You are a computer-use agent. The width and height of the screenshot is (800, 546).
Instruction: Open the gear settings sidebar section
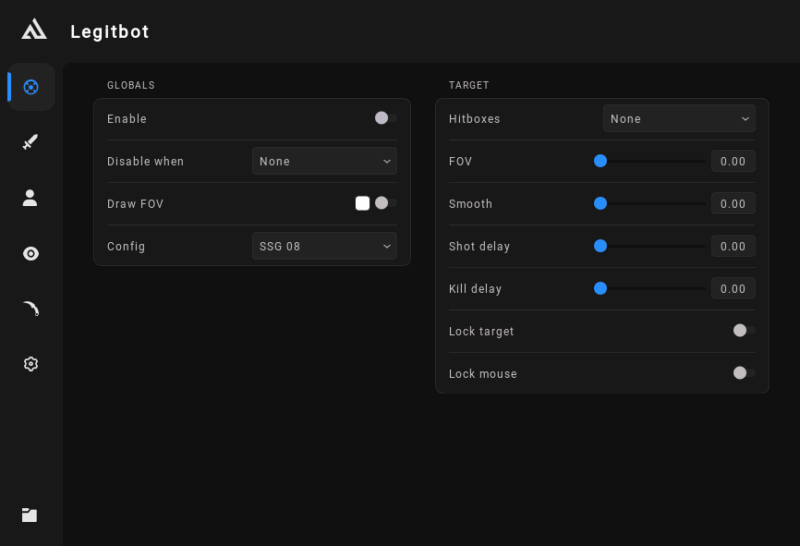tap(30, 364)
